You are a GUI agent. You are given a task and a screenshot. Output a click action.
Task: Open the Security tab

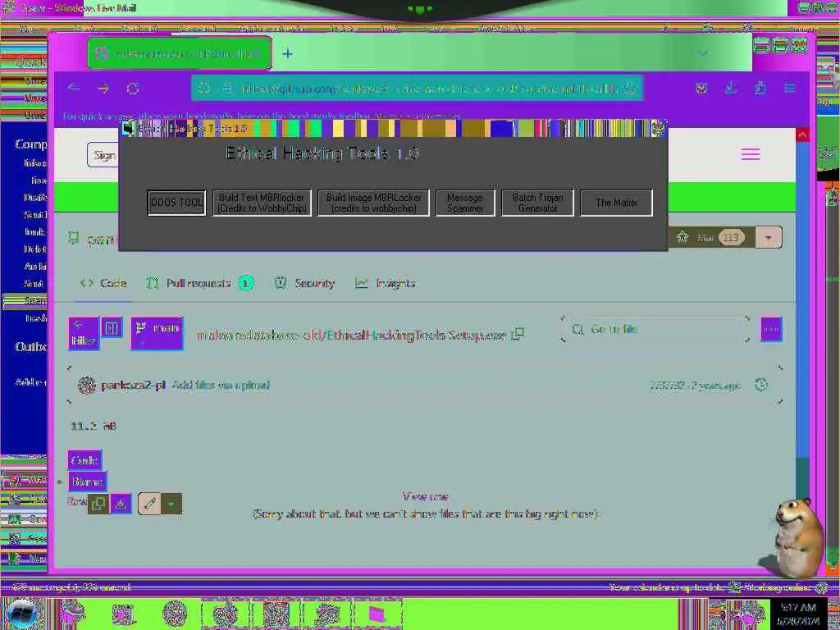(305, 283)
